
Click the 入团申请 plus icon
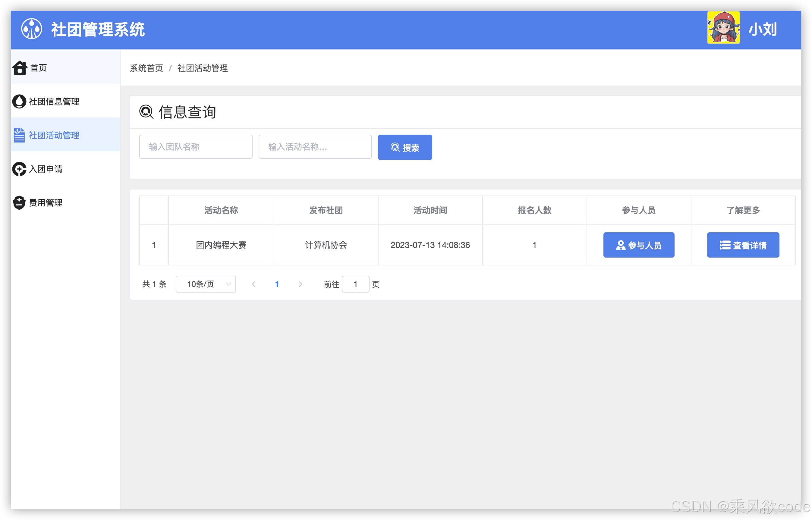[x=19, y=169]
